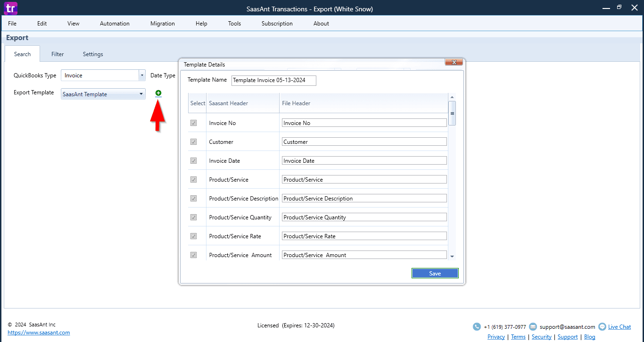Open the Support link
This screenshot has height=342, width=644.
coord(568,337)
